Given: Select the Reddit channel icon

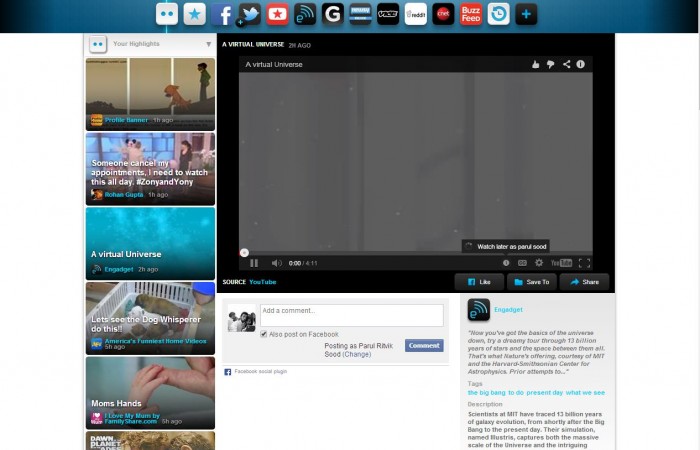Looking at the screenshot, I should point(415,14).
